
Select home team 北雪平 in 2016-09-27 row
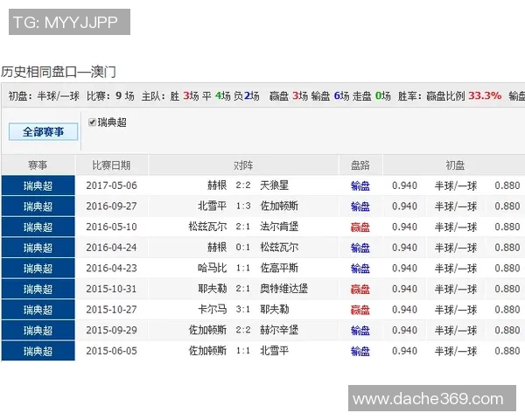click(213, 206)
